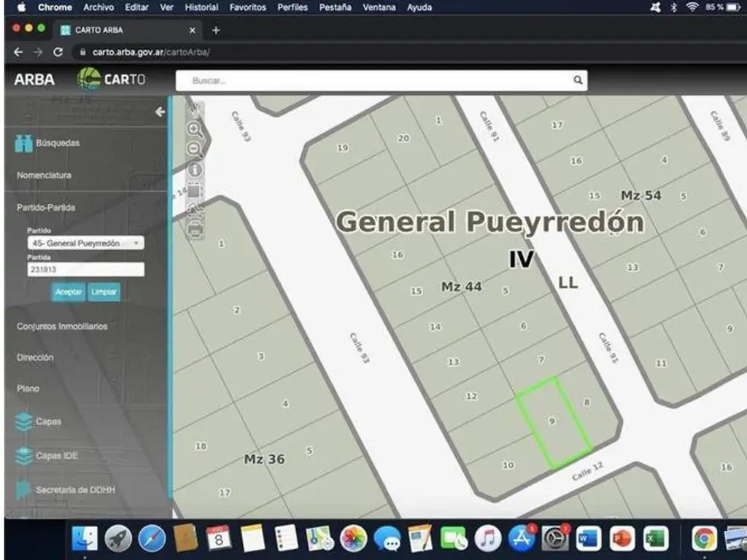The image size is (747, 560).
Task: Expand the Conjuntos Inmobiliarios section
Action: click(62, 326)
